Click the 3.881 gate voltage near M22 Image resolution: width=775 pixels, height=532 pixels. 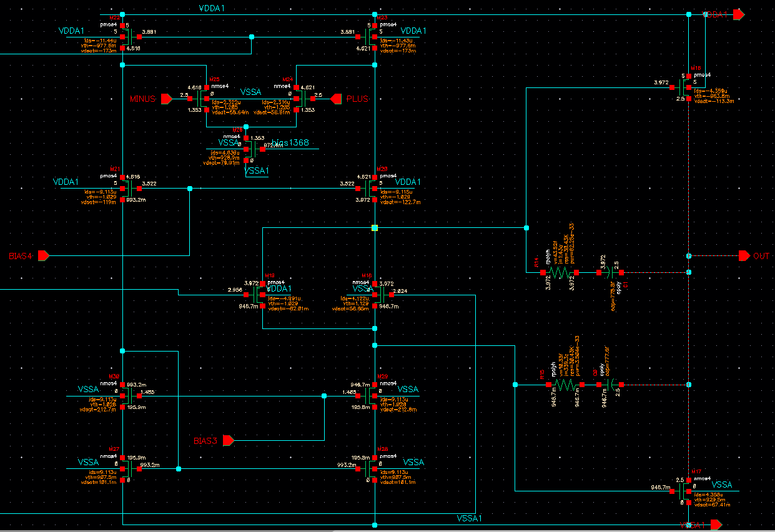click(x=149, y=31)
